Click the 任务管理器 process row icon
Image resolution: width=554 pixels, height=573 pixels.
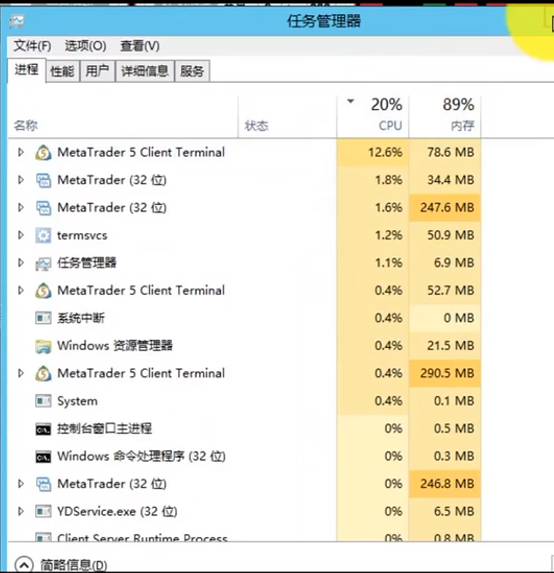coord(43,263)
